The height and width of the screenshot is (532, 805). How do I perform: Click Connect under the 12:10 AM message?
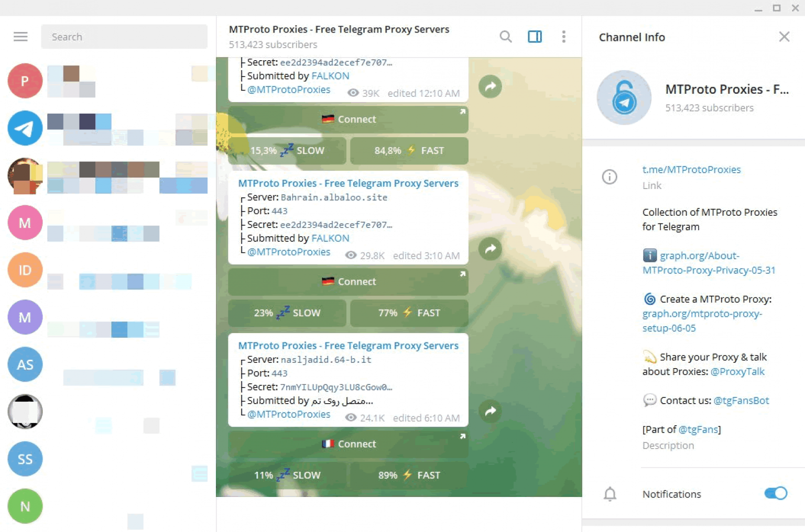(348, 119)
